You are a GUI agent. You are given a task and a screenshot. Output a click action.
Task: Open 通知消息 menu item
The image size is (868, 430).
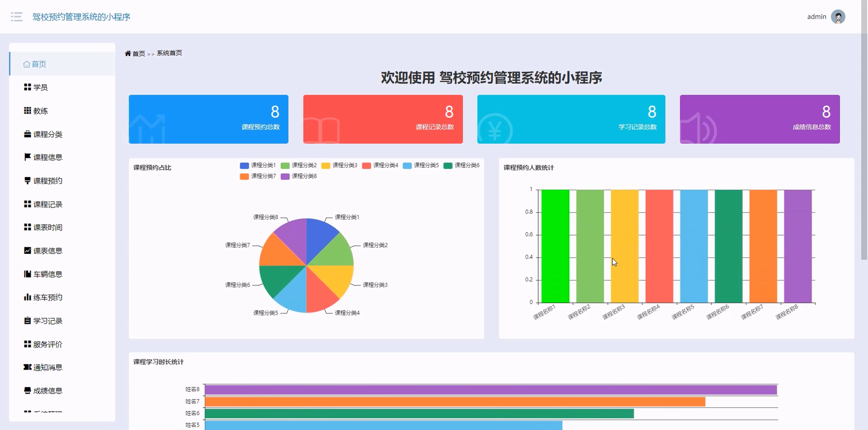[48, 367]
